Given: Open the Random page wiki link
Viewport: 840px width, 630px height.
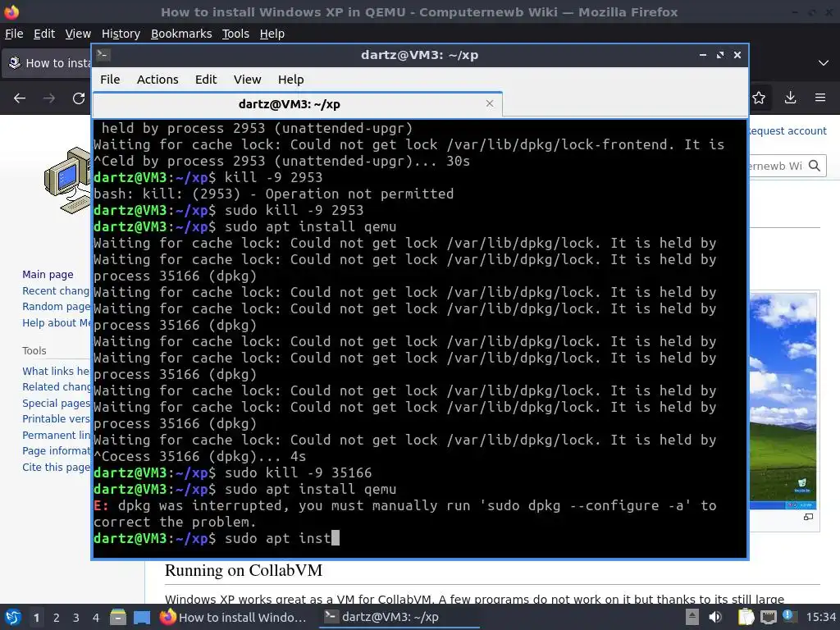Looking at the screenshot, I should tap(56, 307).
